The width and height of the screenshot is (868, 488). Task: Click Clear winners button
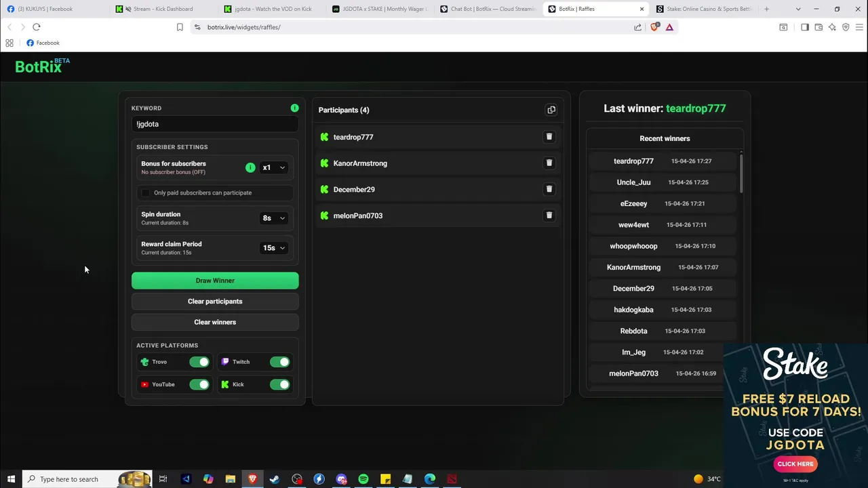pyautogui.click(x=215, y=322)
